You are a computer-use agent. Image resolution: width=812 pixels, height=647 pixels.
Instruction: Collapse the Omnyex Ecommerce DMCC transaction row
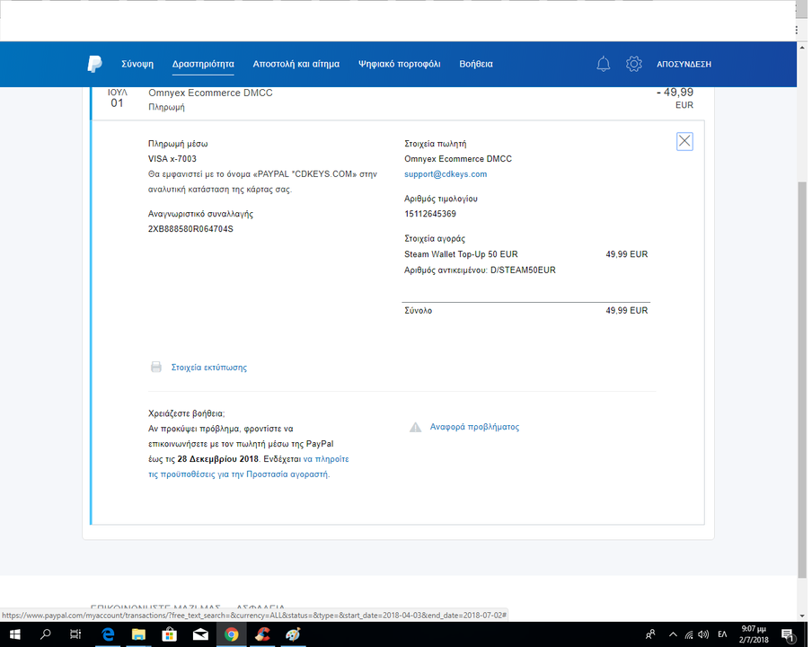click(x=398, y=103)
